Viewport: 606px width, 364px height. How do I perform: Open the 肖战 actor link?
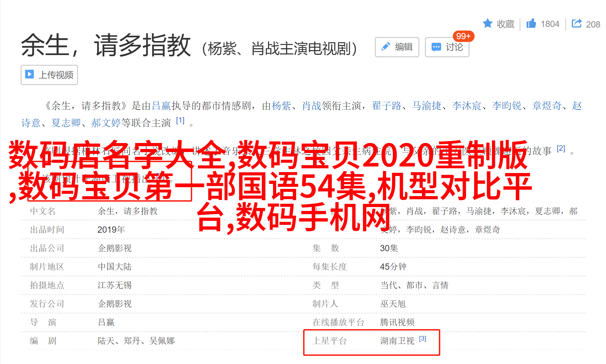(x=312, y=106)
